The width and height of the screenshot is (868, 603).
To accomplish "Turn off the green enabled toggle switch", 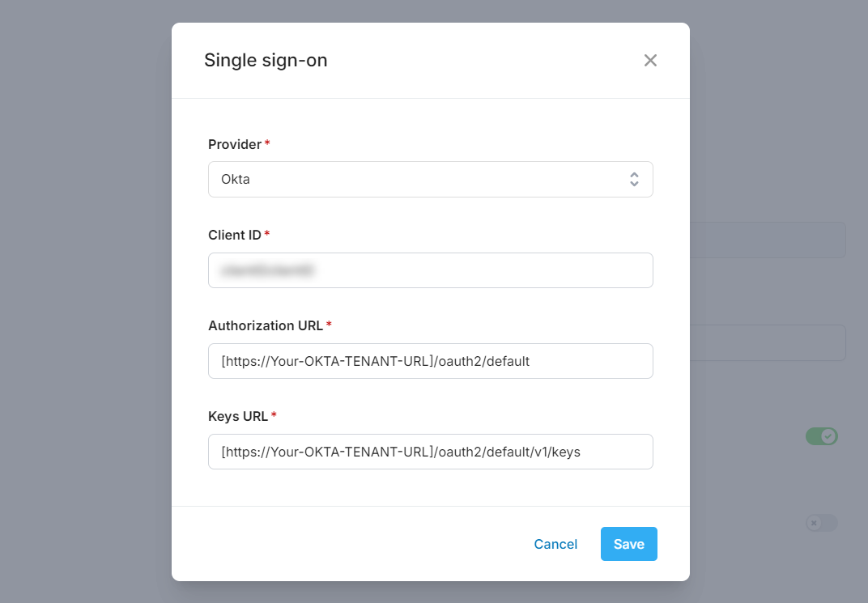I will (x=821, y=437).
